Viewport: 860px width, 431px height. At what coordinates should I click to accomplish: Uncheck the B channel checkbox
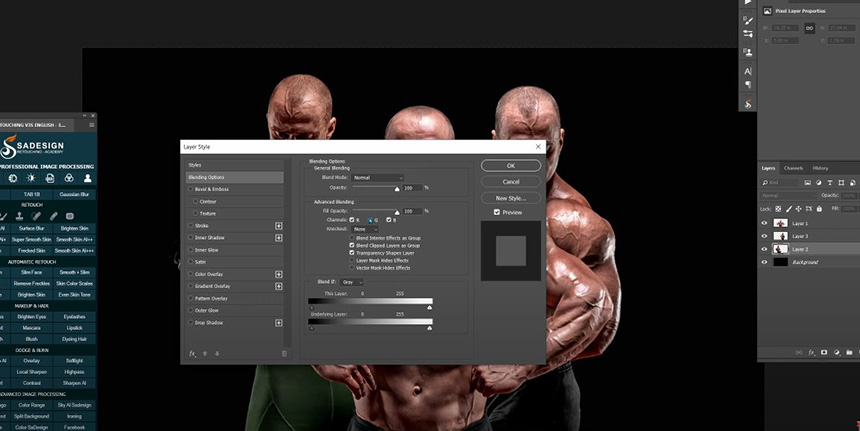pos(389,220)
